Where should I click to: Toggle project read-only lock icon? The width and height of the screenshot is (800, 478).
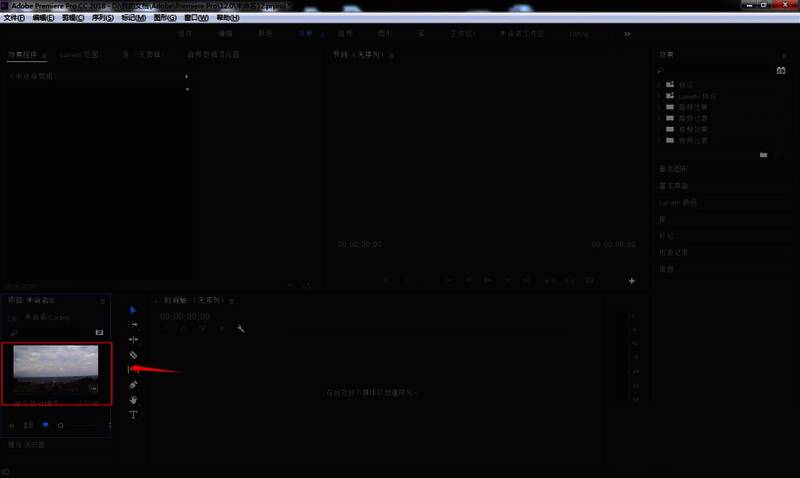pyautogui.click(x=12, y=425)
